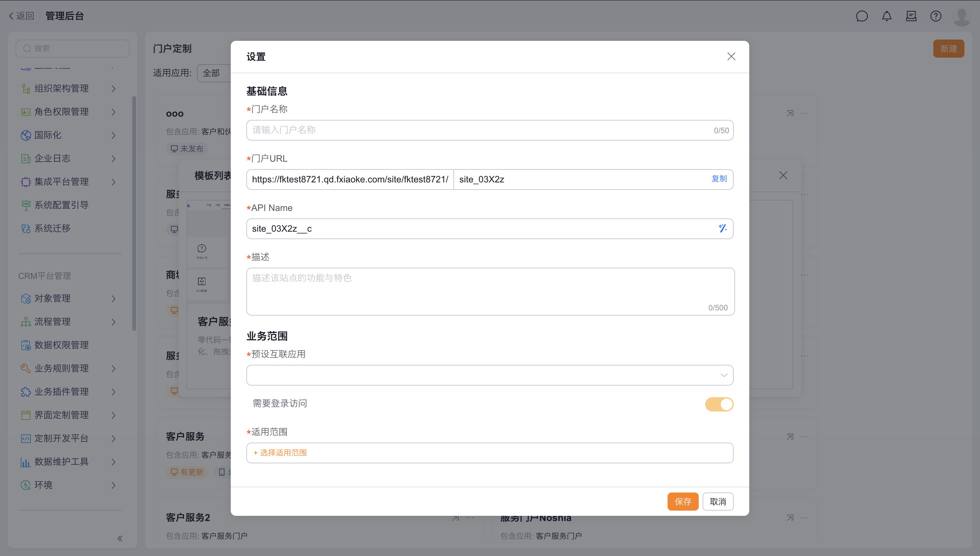The width and height of the screenshot is (980, 556).
Task: Click the help question mark icon
Action: tap(935, 16)
